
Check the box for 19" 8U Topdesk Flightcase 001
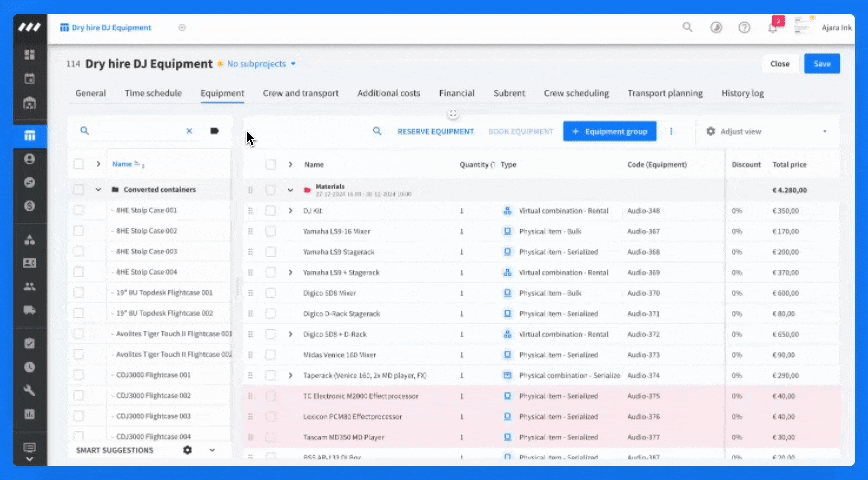[x=79, y=292]
